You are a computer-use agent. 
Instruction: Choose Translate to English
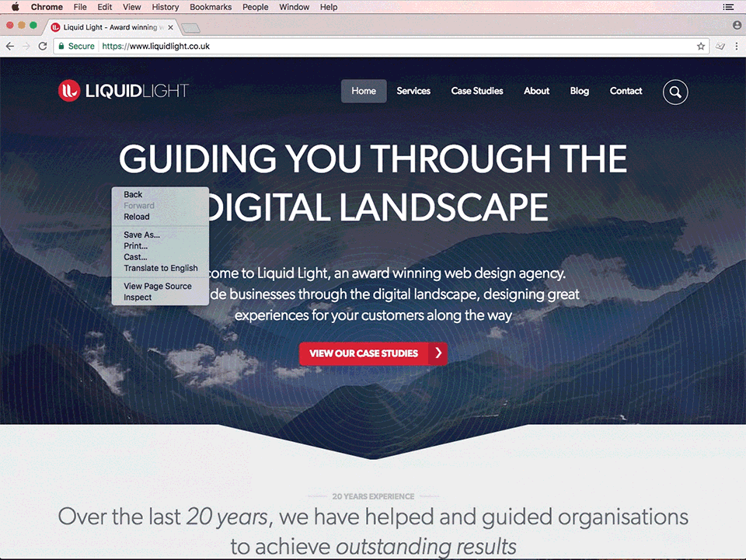[x=160, y=268]
